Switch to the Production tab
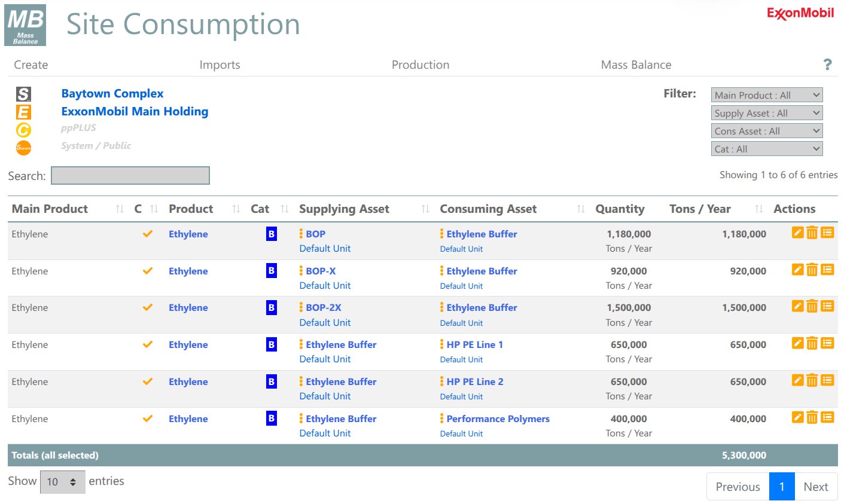The height and width of the screenshot is (504, 844). coord(420,65)
